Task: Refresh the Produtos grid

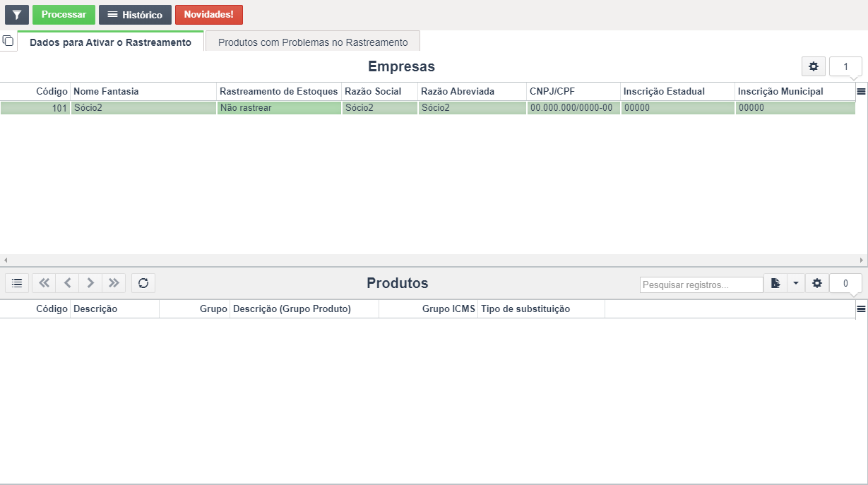Action: (x=143, y=283)
